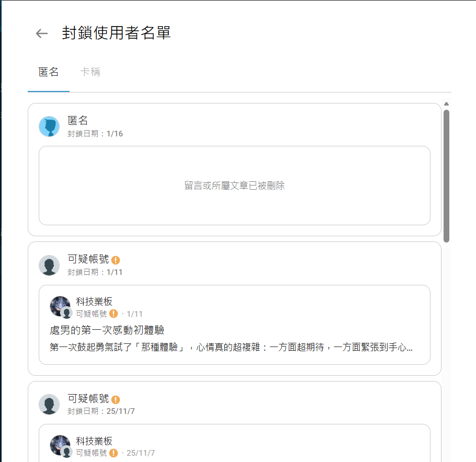Open the post 處男的第一次感動初體驗

(107, 330)
